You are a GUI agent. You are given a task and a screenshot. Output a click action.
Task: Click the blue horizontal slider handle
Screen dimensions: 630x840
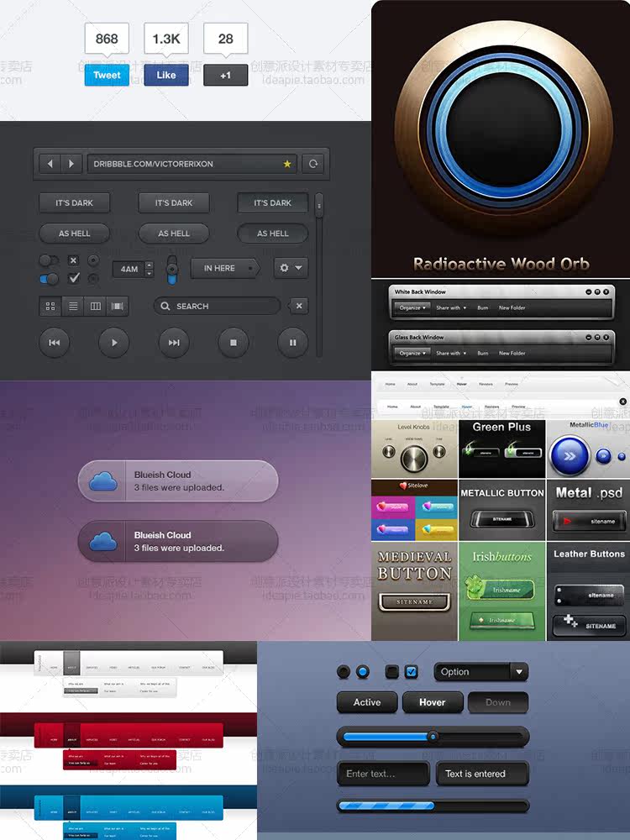(433, 738)
